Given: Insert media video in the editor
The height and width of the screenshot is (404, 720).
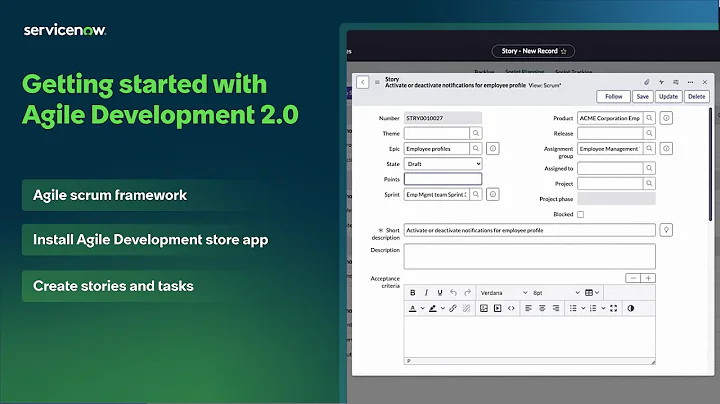Looking at the screenshot, I should coord(497,308).
